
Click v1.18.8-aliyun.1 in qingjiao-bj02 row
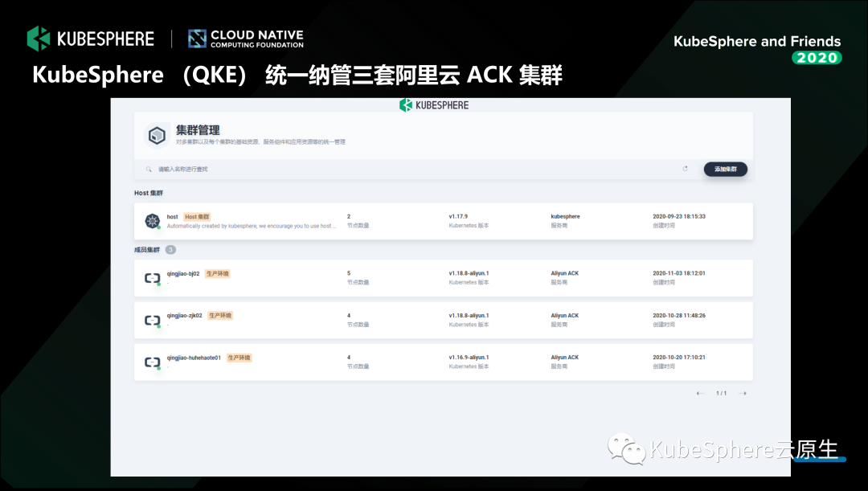pos(469,273)
